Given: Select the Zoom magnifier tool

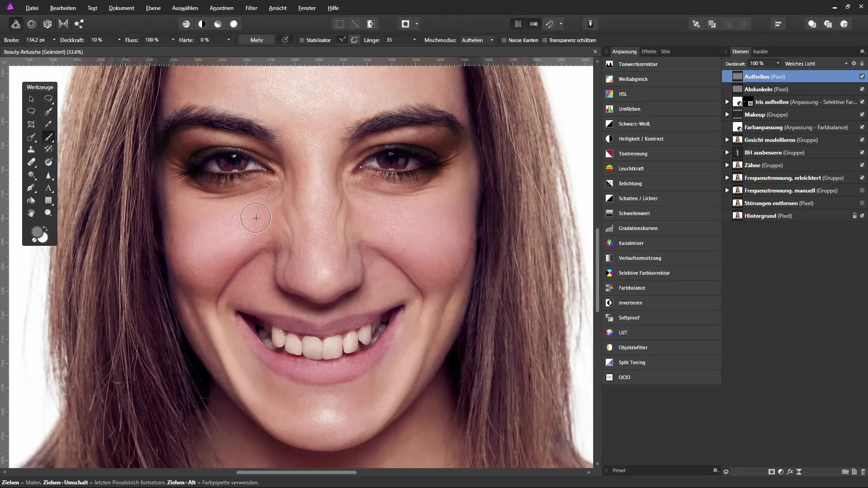Looking at the screenshot, I should tap(48, 213).
